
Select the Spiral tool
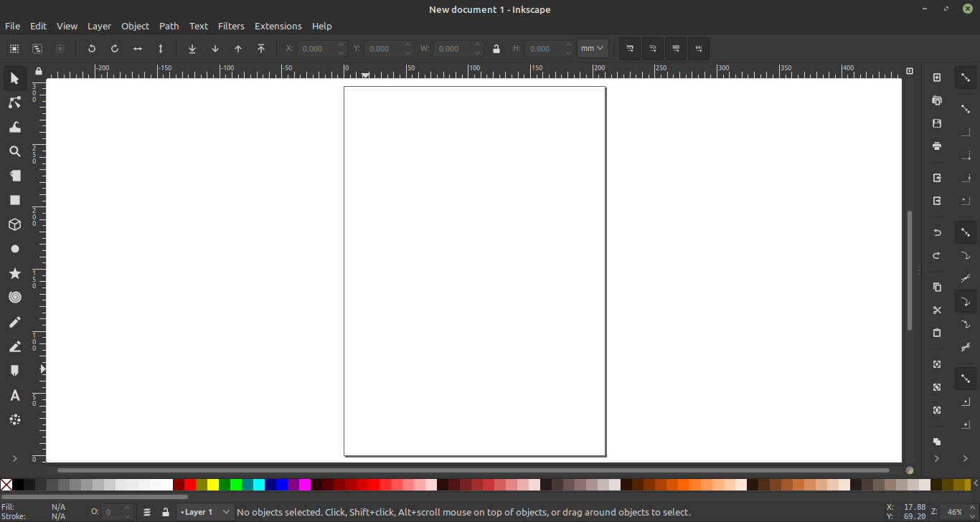point(14,298)
